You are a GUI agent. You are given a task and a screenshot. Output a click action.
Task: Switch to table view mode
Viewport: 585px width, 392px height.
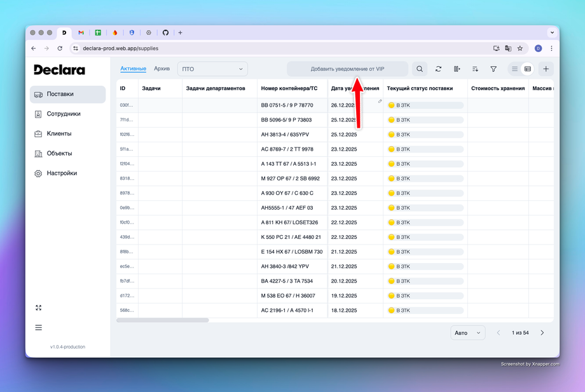point(528,69)
